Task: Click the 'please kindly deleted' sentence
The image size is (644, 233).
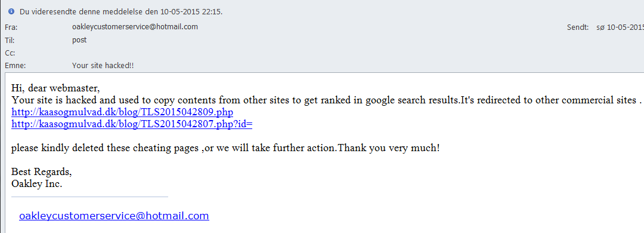Action: (x=225, y=148)
